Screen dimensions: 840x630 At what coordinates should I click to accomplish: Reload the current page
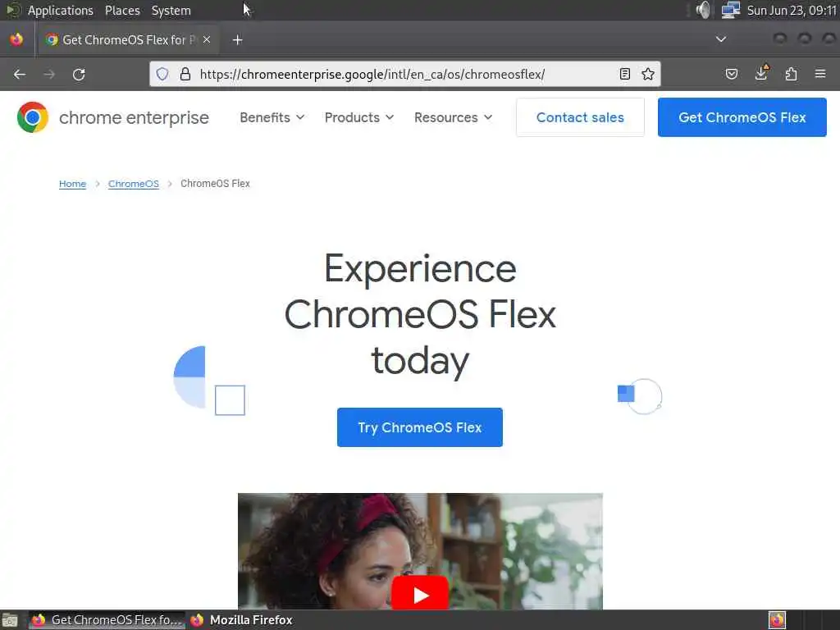[x=79, y=75]
